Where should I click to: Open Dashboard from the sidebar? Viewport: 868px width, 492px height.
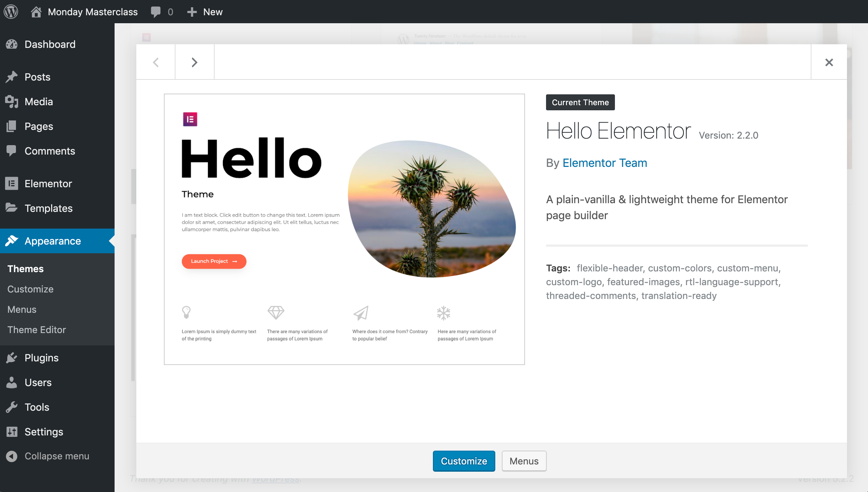point(50,44)
